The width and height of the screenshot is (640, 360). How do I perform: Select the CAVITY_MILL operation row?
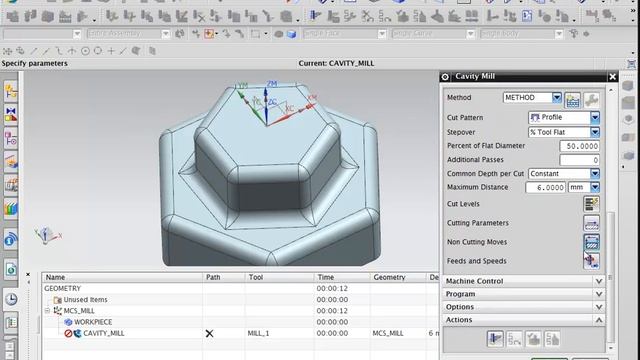point(241,333)
